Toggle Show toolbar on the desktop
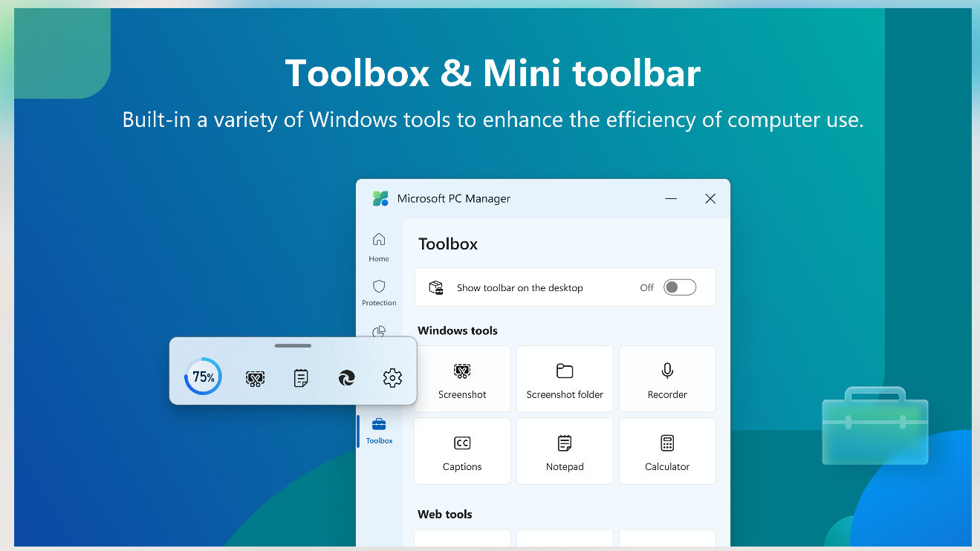 [x=680, y=287]
